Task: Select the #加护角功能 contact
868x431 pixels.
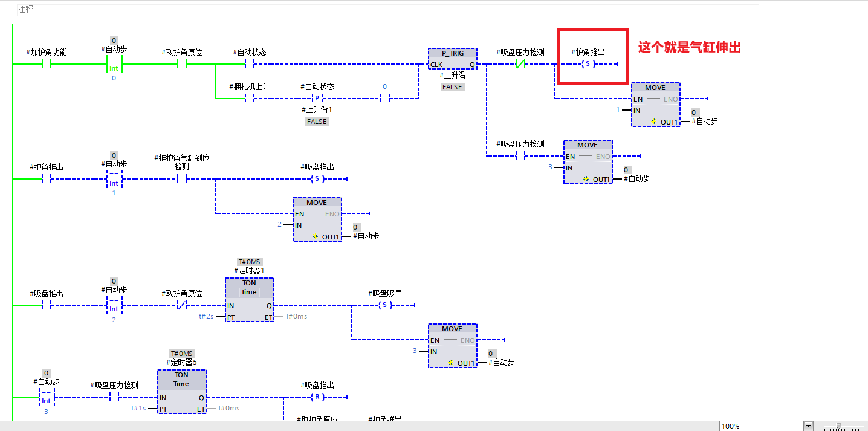Action: pyautogui.click(x=46, y=63)
